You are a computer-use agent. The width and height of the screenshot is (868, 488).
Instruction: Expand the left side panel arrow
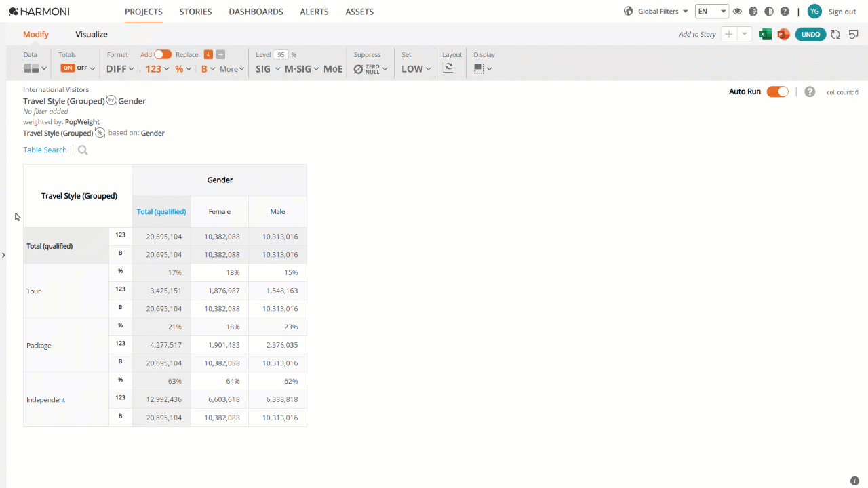pos(3,256)
